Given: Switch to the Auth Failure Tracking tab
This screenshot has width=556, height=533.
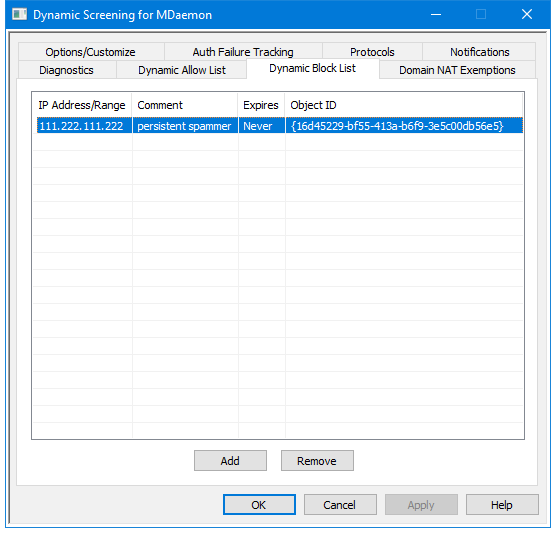Looking at the screenshot, I should [x=243, y=52].
